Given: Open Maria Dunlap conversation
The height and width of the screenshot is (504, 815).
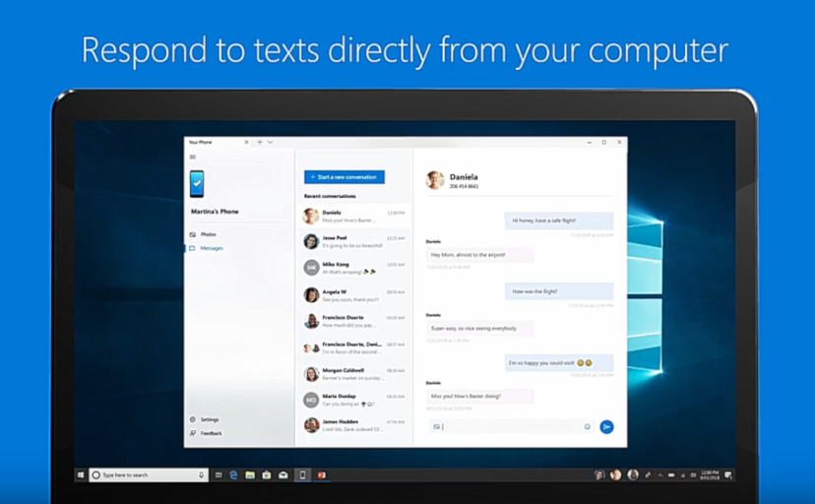Looking at the screenshot, I should tap(354, 400).
